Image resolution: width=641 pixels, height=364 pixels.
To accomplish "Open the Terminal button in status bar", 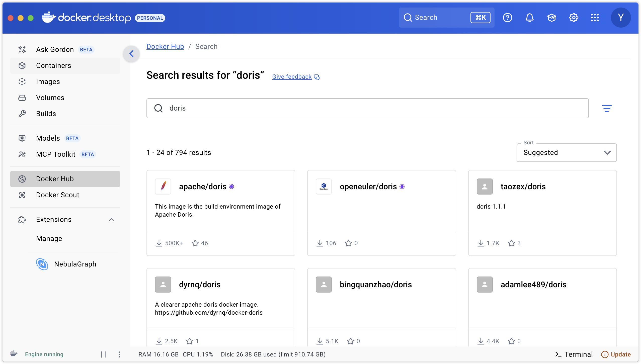I will point(574,354).
